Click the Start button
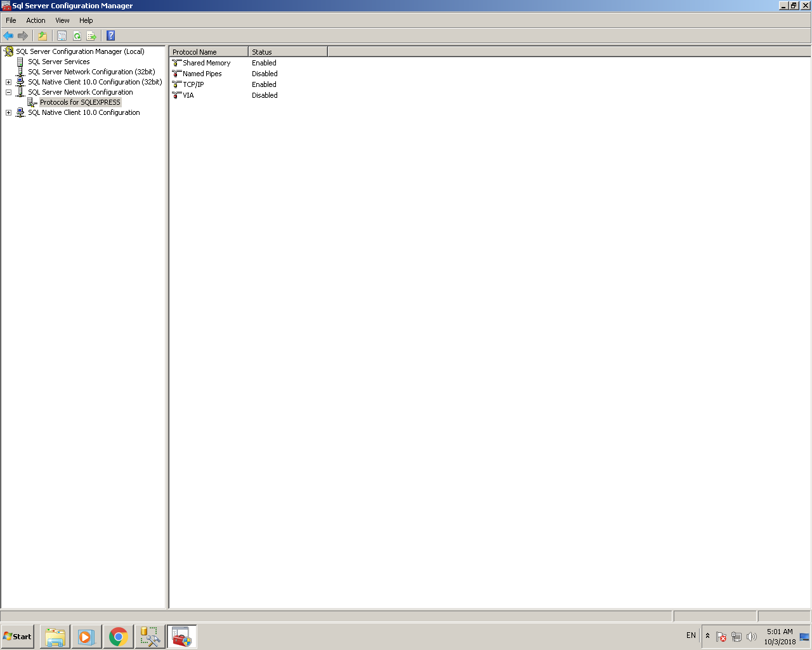 [17, 637]
